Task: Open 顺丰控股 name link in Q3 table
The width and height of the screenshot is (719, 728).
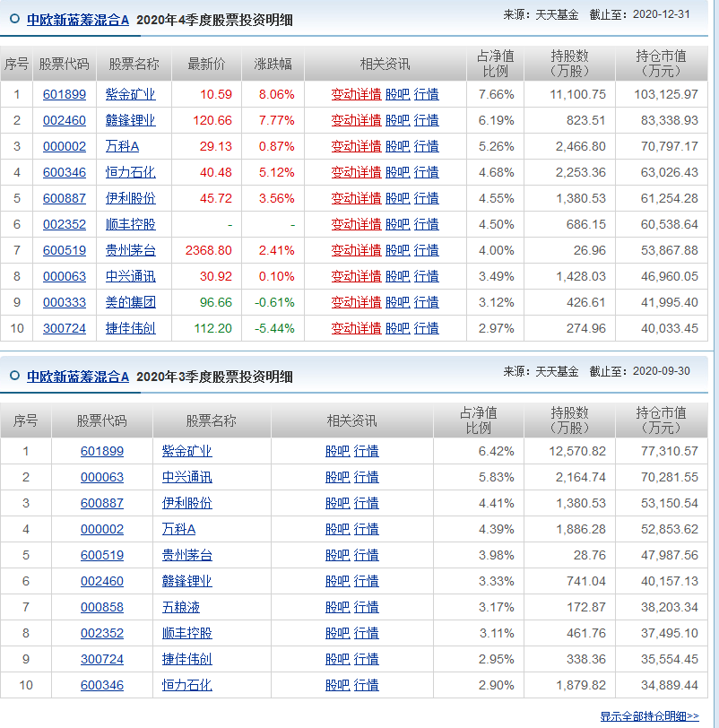Action: [187, 633]
